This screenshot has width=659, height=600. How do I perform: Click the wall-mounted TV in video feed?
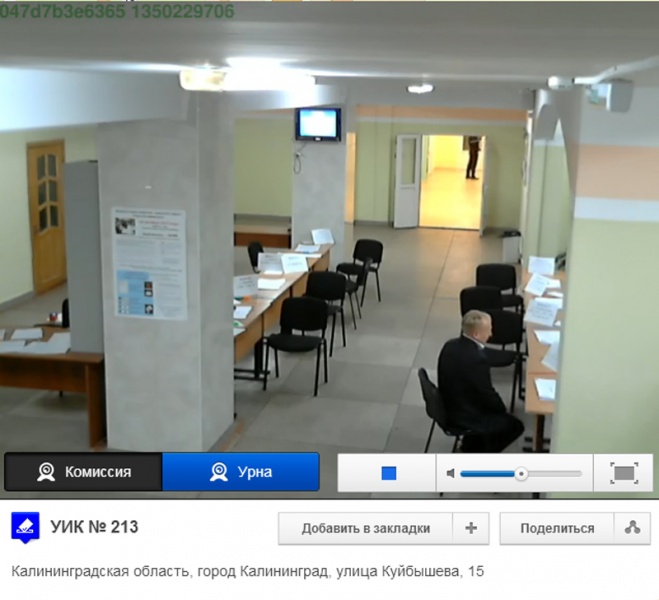318,123
